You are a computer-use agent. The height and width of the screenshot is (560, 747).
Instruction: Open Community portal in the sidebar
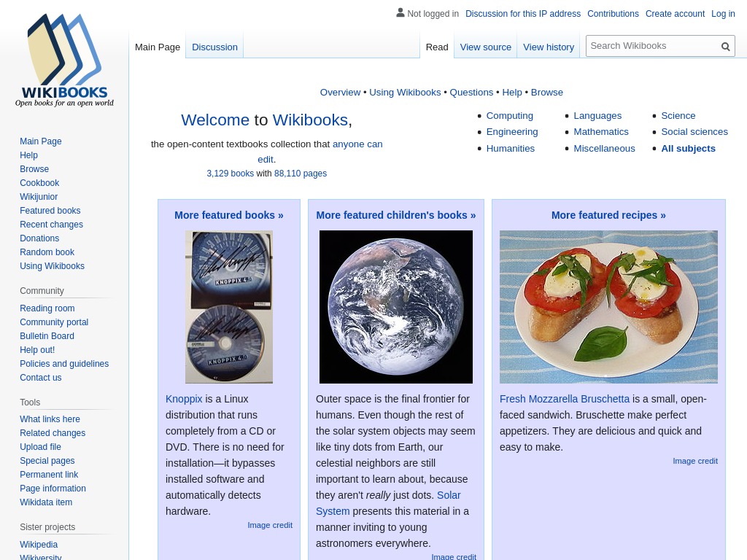click(54, 322)
